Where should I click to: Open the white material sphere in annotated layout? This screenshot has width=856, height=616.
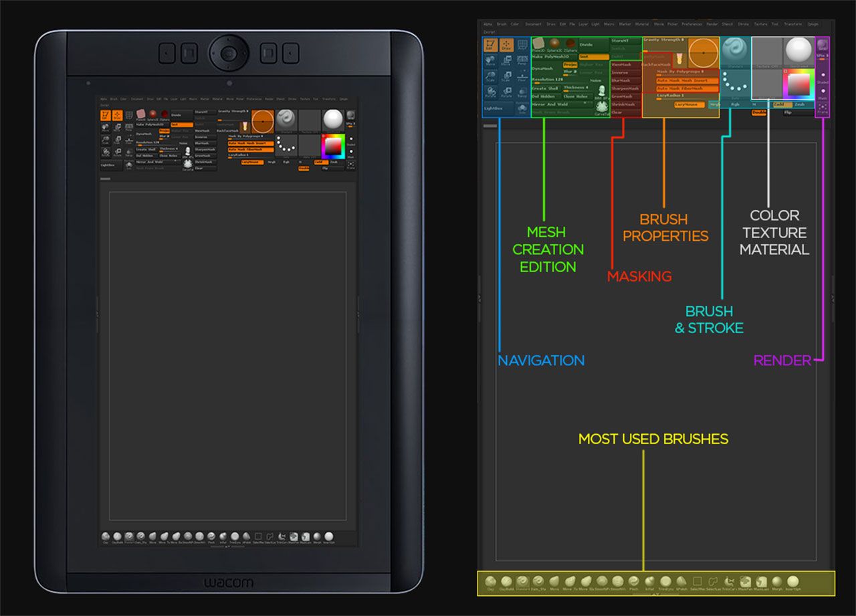click(x=798, y=52)
